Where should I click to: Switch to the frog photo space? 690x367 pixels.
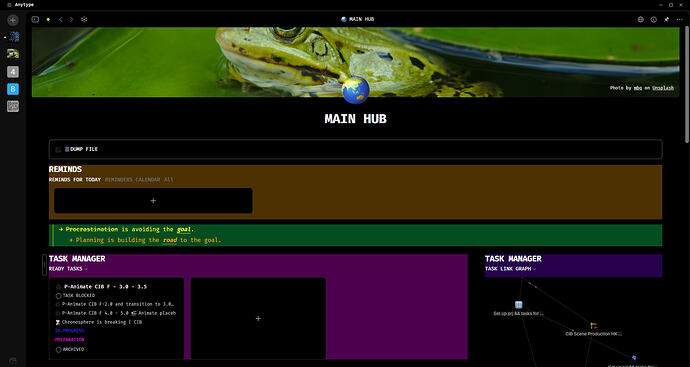pos(13,54)
